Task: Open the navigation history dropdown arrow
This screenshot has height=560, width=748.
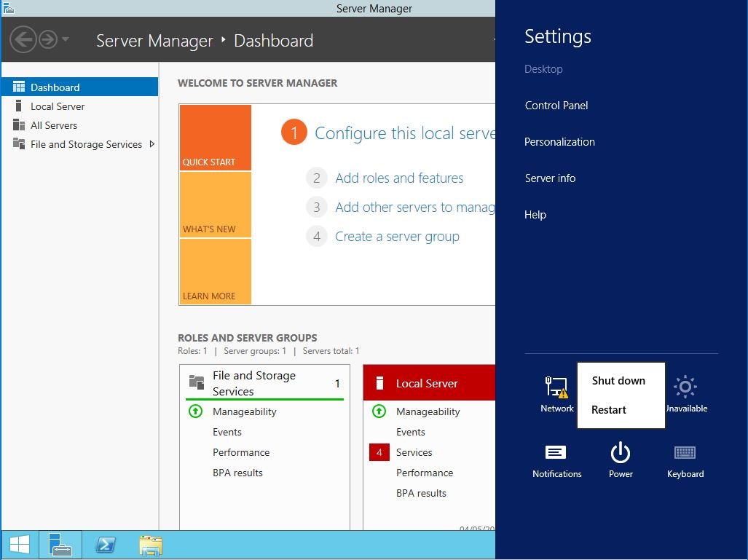Action: coord(66,39)
